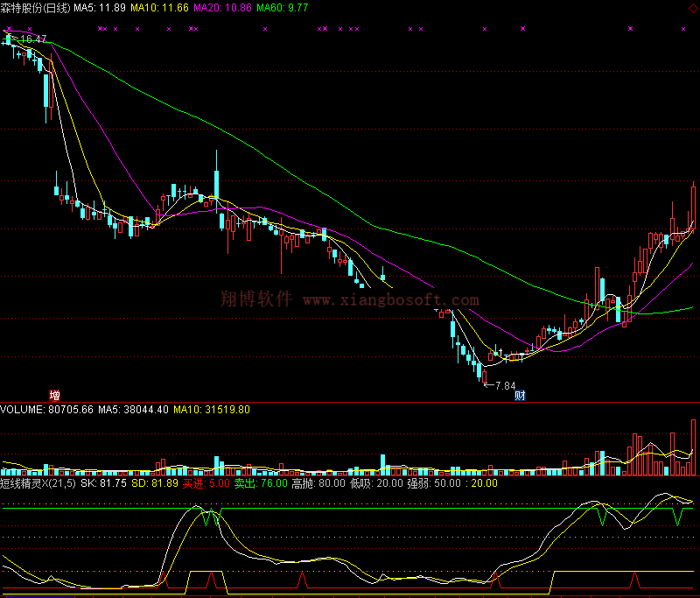Click the 强弱: 50.00 label
Viewport: 700px width, 598px height.
(x=434, y=483)
